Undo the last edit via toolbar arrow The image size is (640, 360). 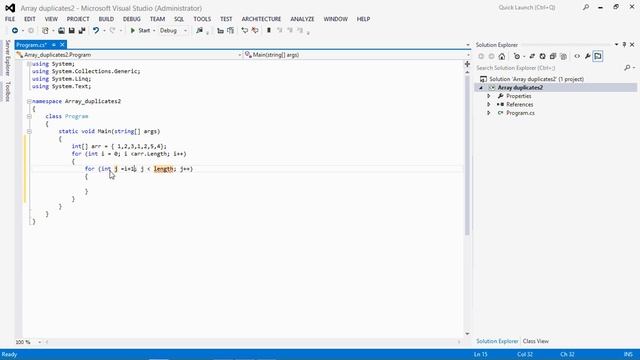[96, 31]
